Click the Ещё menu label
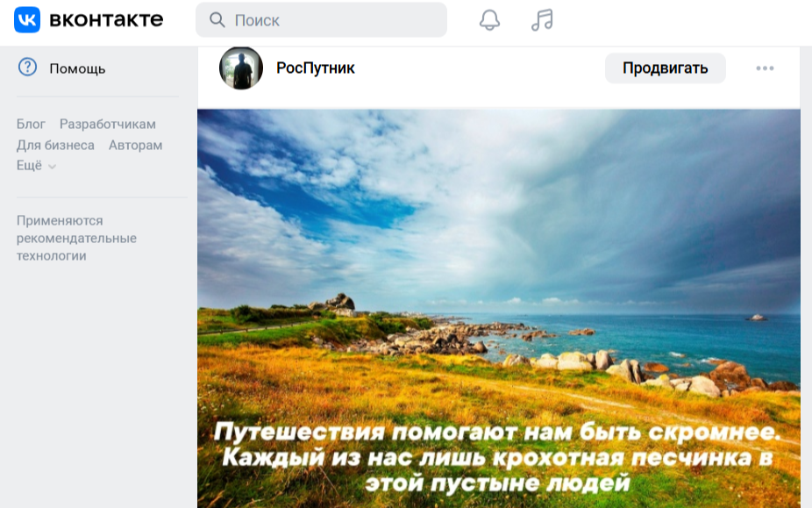This screenshot has width=812, height=508. coord(28,167)
